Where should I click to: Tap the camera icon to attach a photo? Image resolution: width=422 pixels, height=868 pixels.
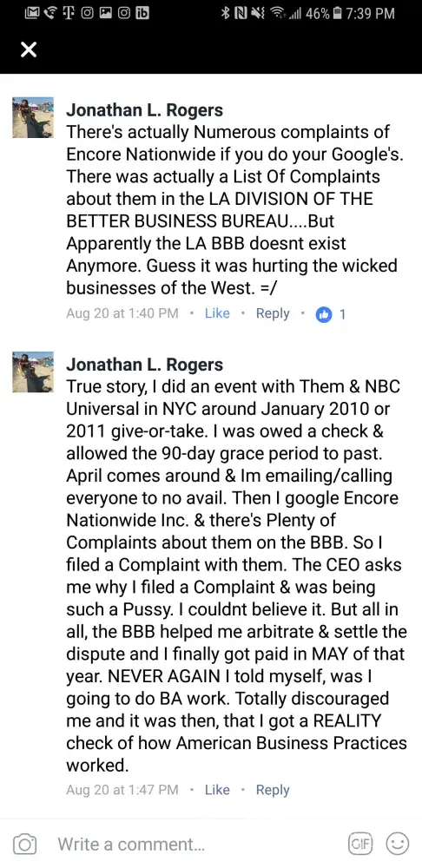coord(25,845)
